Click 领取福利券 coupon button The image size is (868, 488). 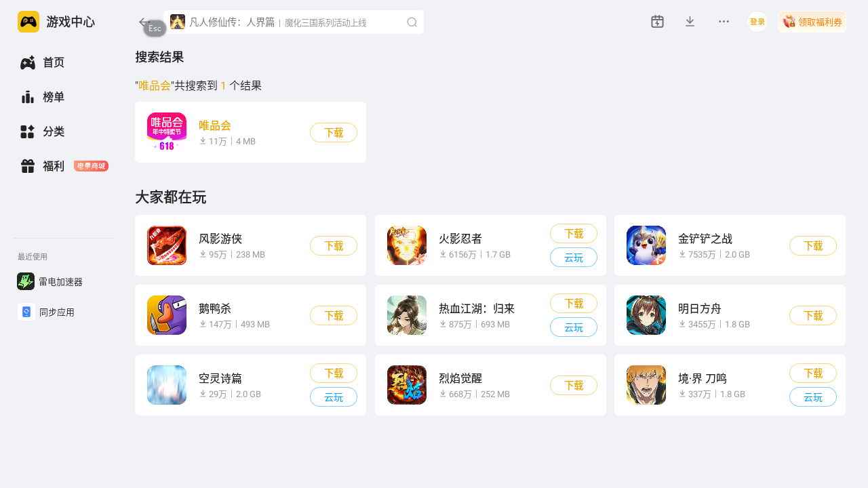[812, 22]
